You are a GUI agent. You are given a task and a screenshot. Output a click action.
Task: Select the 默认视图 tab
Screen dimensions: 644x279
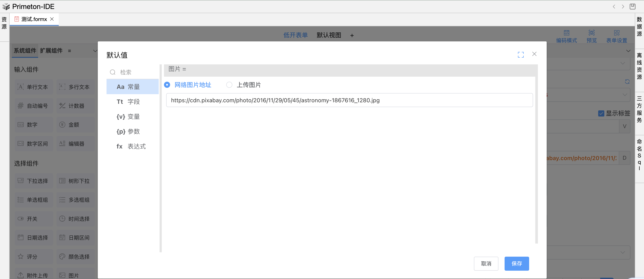tap(329, 35)
